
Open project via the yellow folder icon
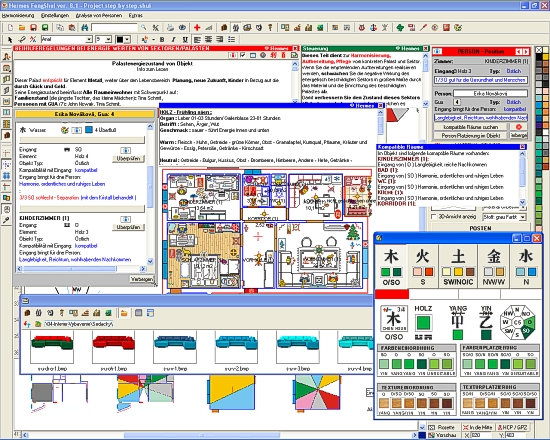22,27
